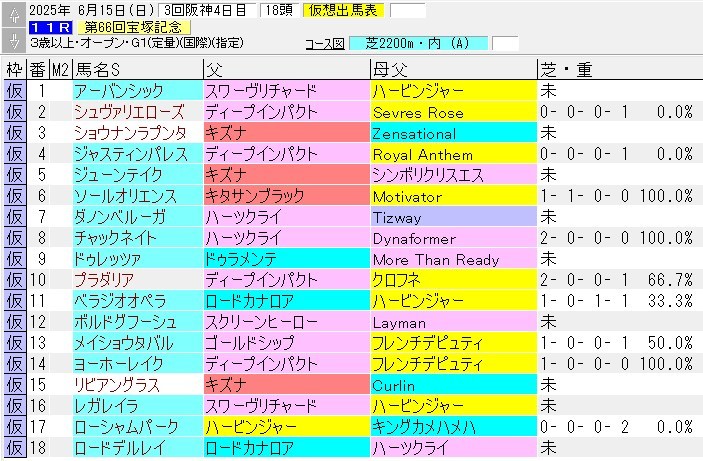Click damsire キングカメハメハ
This screenshot has height=461, width=703.
454,426
